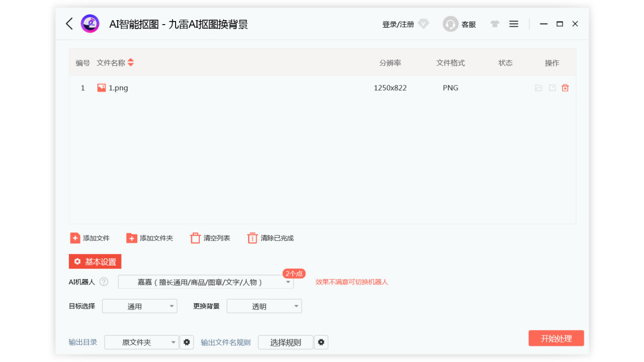Click the 登录/注册 login link
The height and width of the screenshot is (362, 644).
397,24
